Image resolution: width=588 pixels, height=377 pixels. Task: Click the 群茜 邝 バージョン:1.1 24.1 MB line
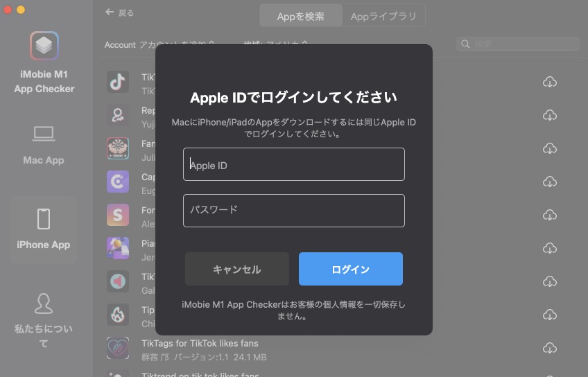[204, 357]
